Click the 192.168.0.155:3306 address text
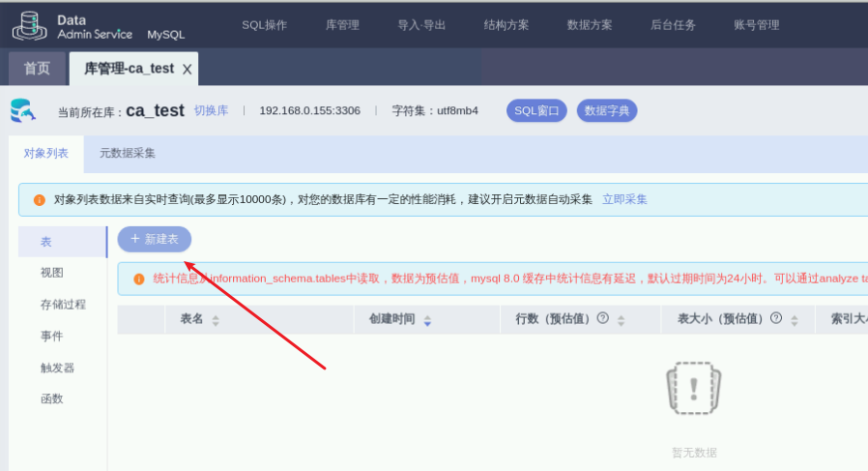Screen dimensions: 868x471 pyautogui.click(x=310, y=111)
